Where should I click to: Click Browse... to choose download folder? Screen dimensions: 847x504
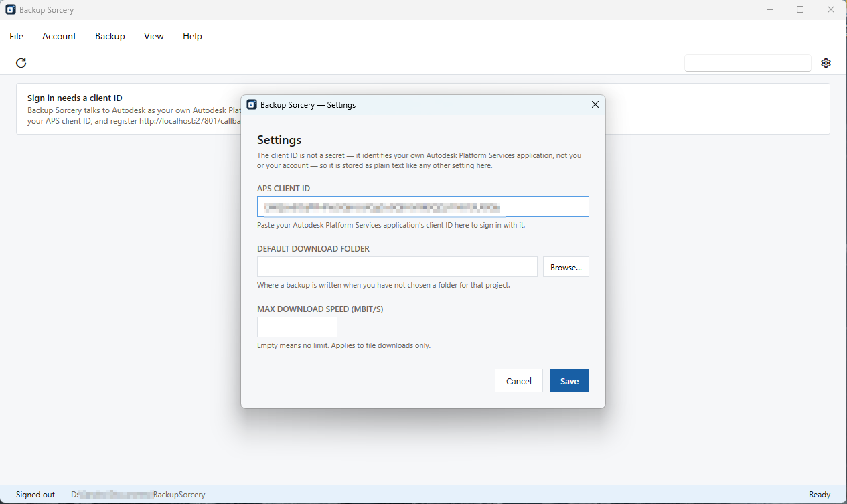[x=566, y=267]
